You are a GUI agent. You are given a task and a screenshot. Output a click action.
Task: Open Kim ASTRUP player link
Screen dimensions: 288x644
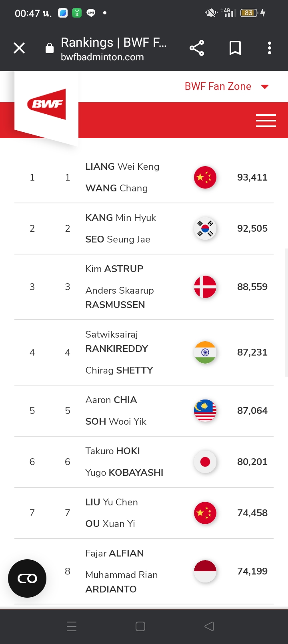point(114,269)
